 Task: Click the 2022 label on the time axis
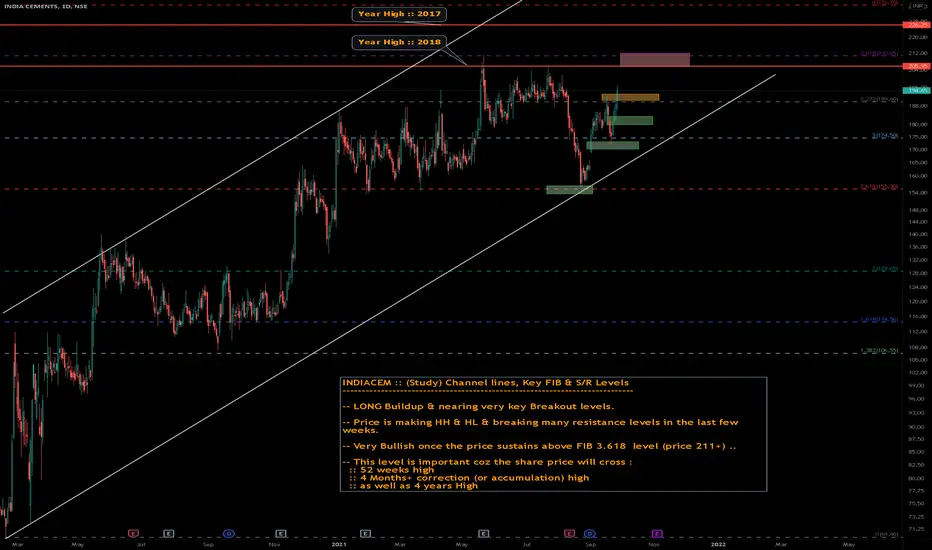click(718, 544)
